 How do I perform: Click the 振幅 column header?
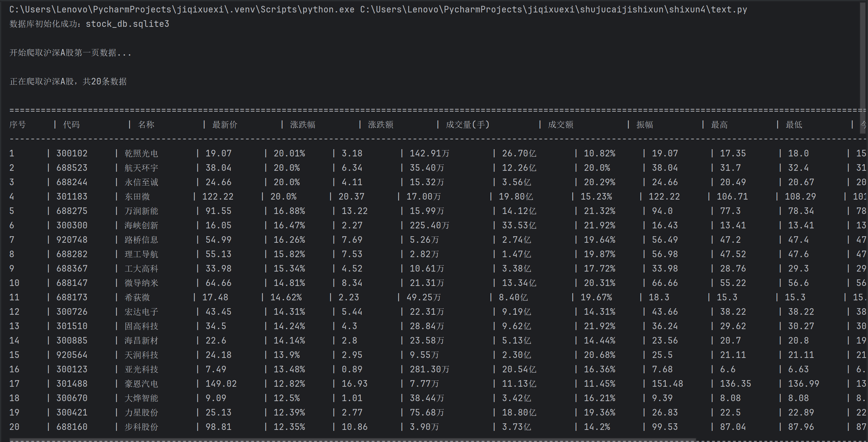coord(644,125)
